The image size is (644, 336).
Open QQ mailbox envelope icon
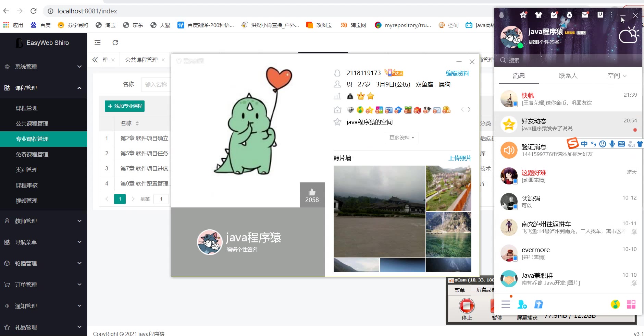(x=585, y=15)
